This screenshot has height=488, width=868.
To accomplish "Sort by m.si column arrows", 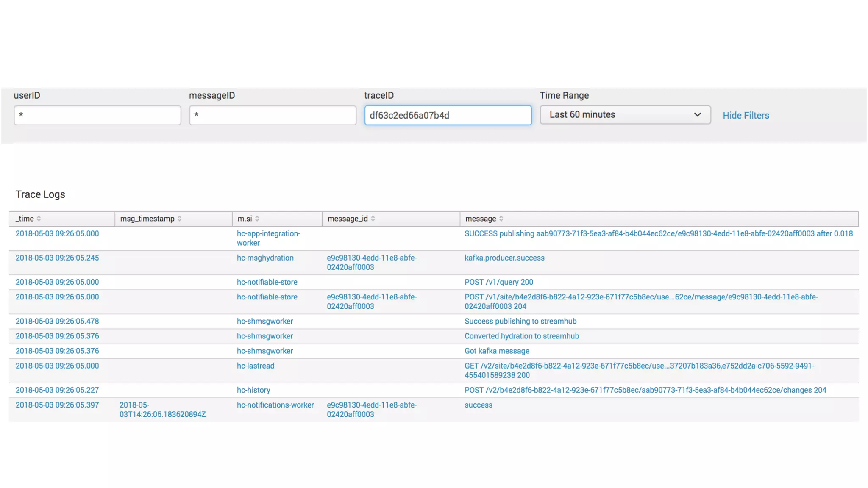I will pos(257,219).
